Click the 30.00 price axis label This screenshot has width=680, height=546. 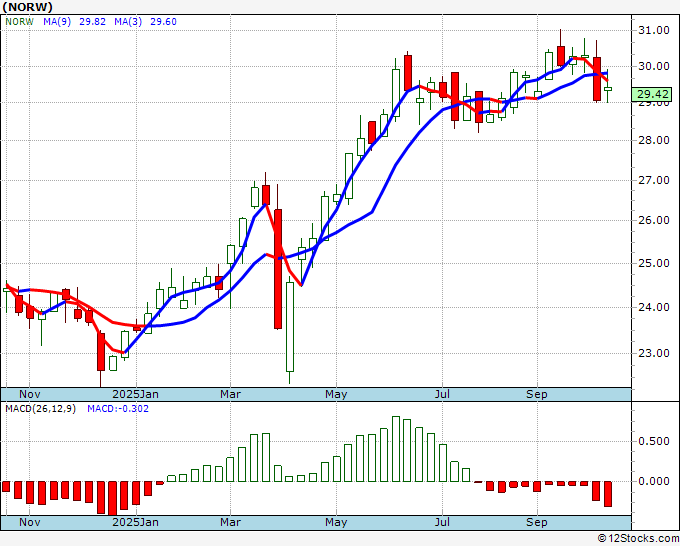pyautogui.click(x=654, y=66)
